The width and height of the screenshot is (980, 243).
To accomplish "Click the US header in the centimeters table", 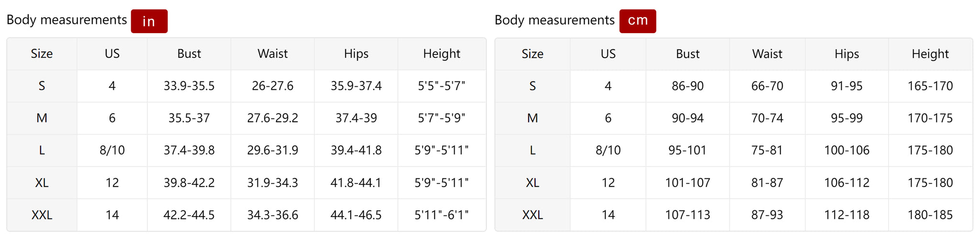I will [x=608, y=54].
